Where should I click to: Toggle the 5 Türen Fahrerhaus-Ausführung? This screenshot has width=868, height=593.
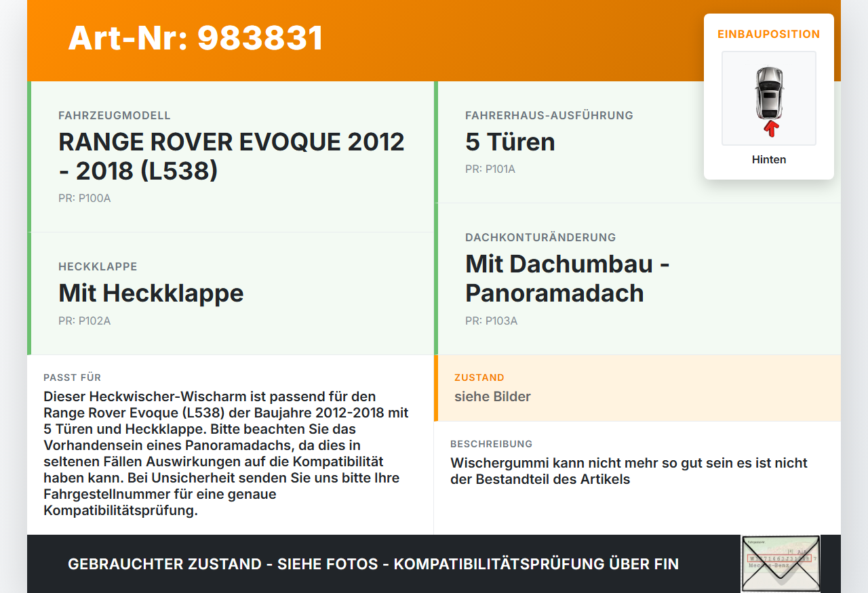click(x=509, y=142)
